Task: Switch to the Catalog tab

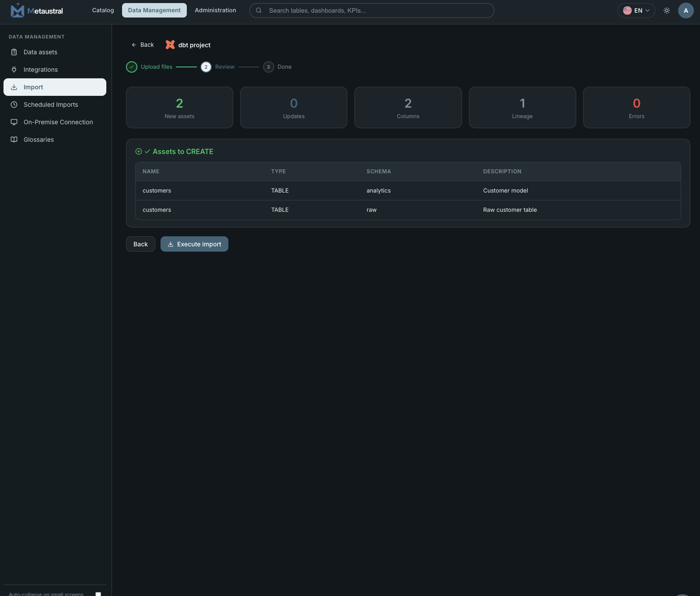Action: tap(103, 10)
